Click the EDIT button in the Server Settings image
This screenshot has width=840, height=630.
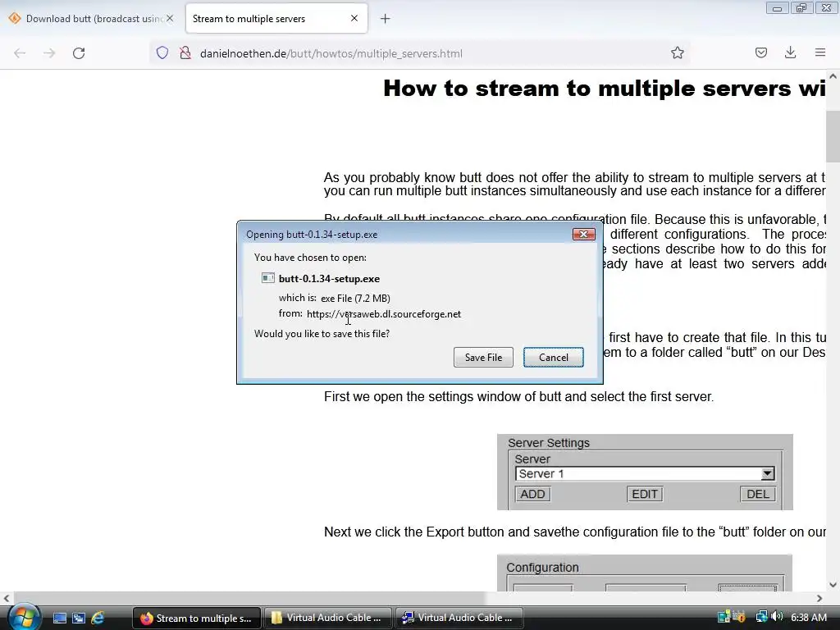(x=645, y=494)
